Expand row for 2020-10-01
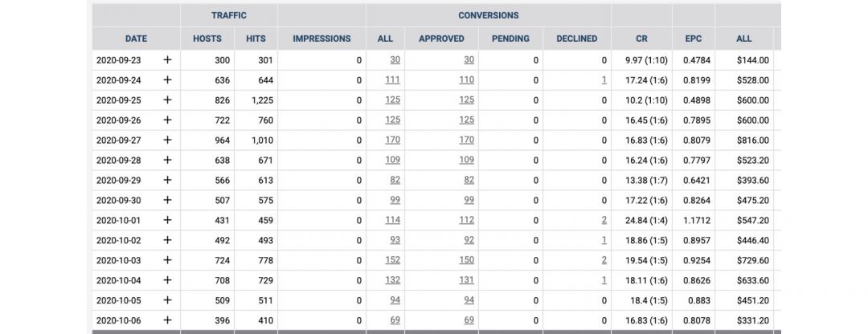The width and height of the screenshot is (868, 334). (x=167, y=220)
